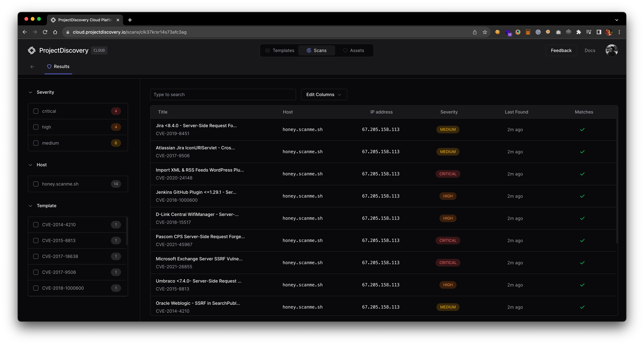Click the shield icon next to Assets
Image resolution: width=644 pixels, height=345 pixels.
click(345, 50)
